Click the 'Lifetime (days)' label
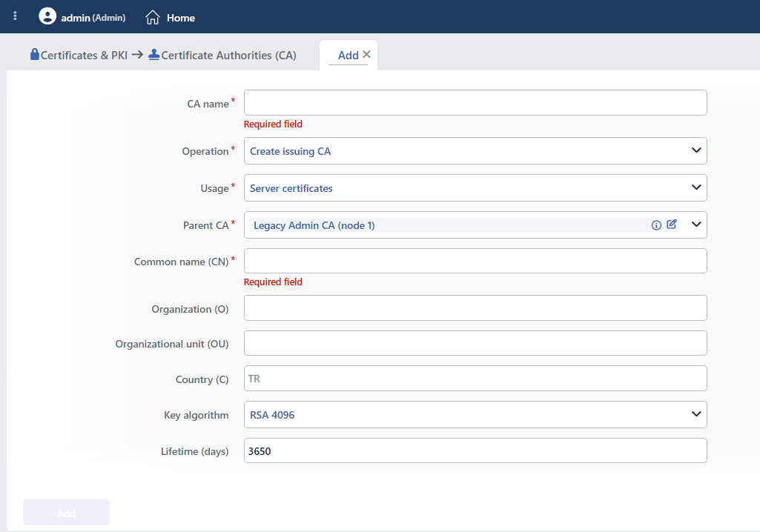Screen dimensions: 760x532 pos(195,451)
